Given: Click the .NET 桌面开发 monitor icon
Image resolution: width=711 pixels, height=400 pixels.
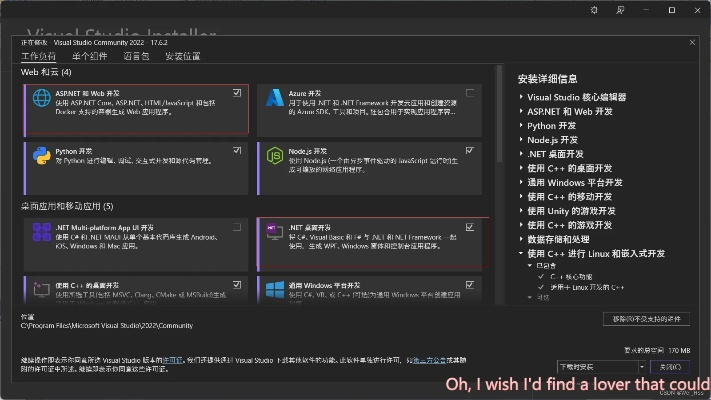Looking at the screenshot, I should coord(275,231).
